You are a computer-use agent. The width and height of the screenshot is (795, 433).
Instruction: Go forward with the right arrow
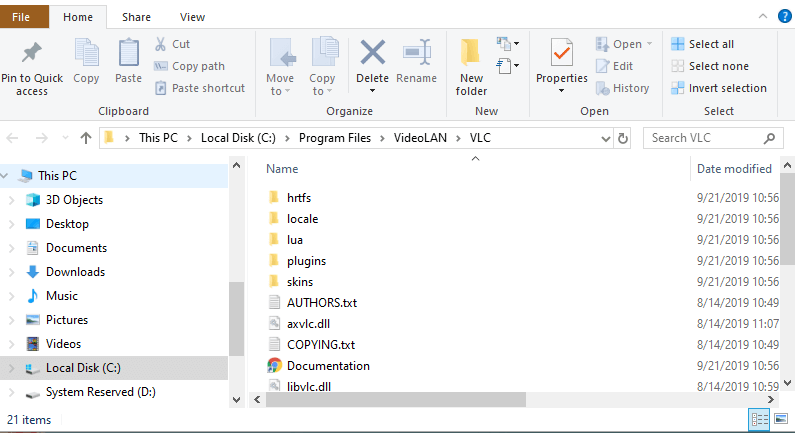[x=42, y=138]
